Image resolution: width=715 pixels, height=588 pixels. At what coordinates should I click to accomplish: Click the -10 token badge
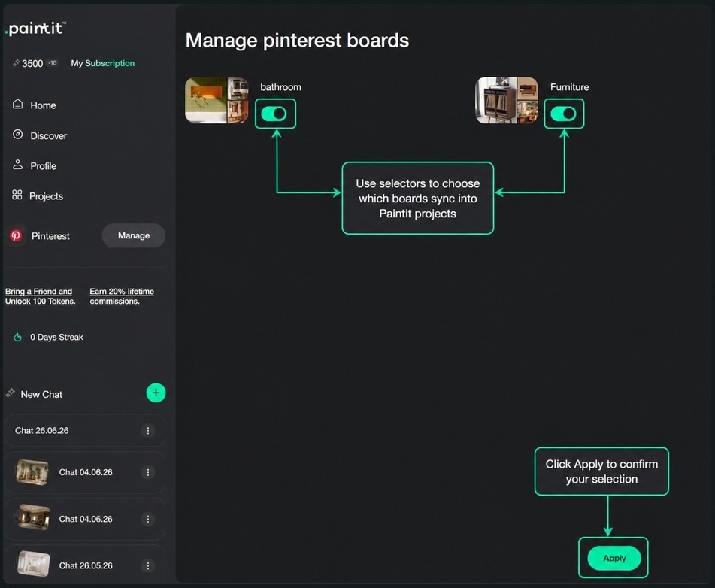click(x=53, y=63)
